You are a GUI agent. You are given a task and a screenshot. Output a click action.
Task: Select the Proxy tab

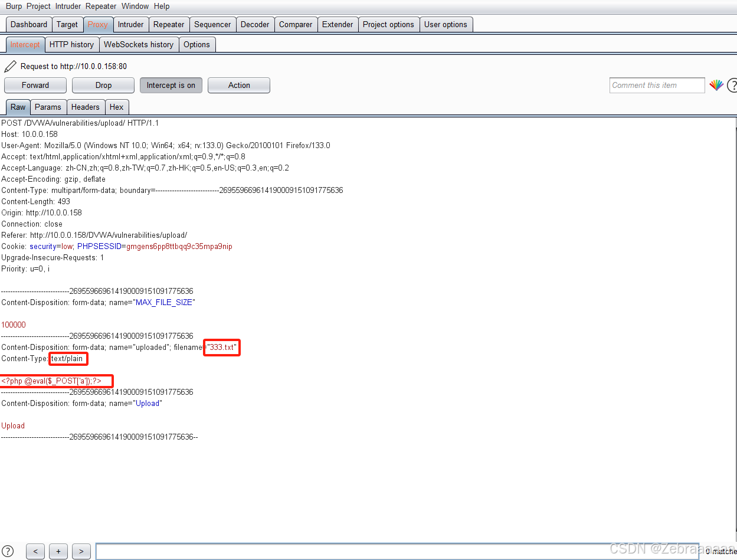(98, 24)
